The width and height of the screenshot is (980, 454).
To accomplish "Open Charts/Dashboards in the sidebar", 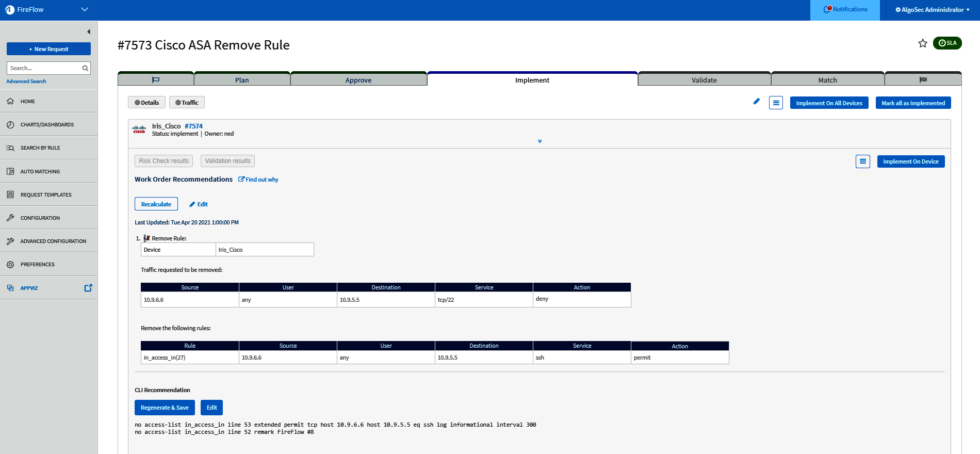I will coord(47,125).
